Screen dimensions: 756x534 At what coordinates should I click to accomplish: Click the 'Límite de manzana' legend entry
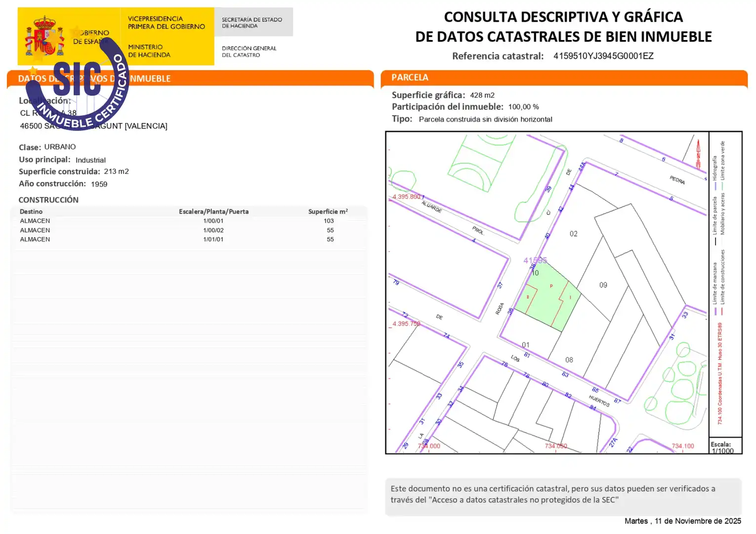point(714,288)
